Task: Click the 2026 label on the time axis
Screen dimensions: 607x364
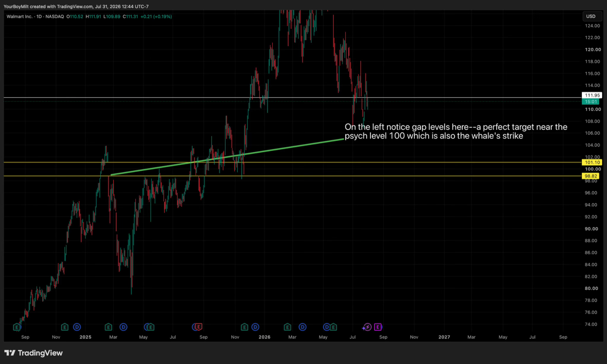Action: [265, 337]
